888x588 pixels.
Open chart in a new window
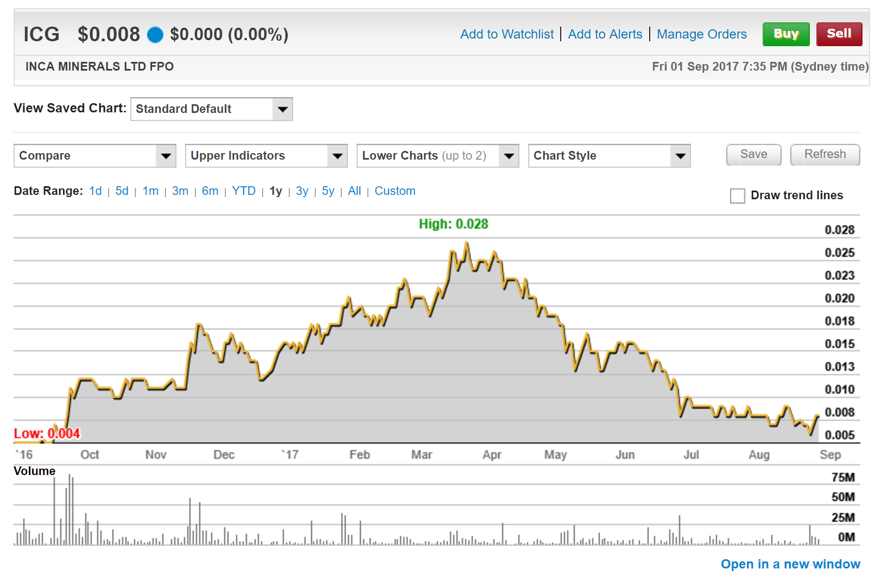point(790,564)
